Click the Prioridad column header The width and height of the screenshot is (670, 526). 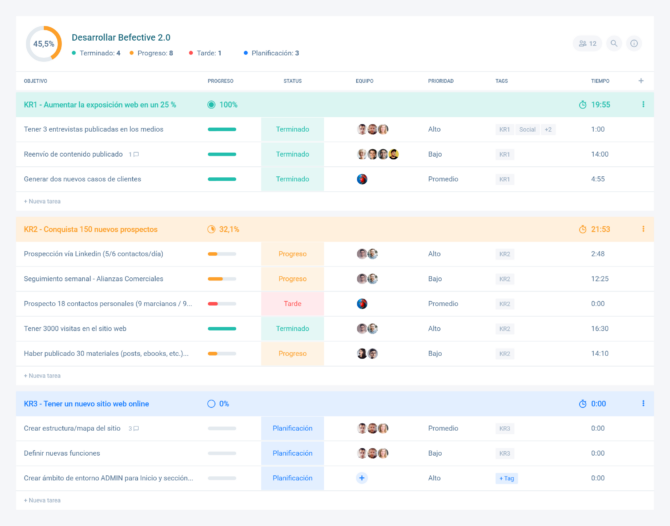tap(441, 80)
